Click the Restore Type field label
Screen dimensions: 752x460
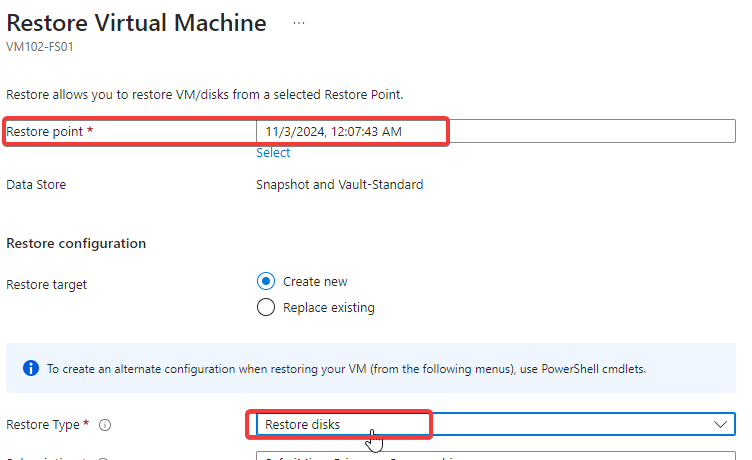tap(47, 425)
